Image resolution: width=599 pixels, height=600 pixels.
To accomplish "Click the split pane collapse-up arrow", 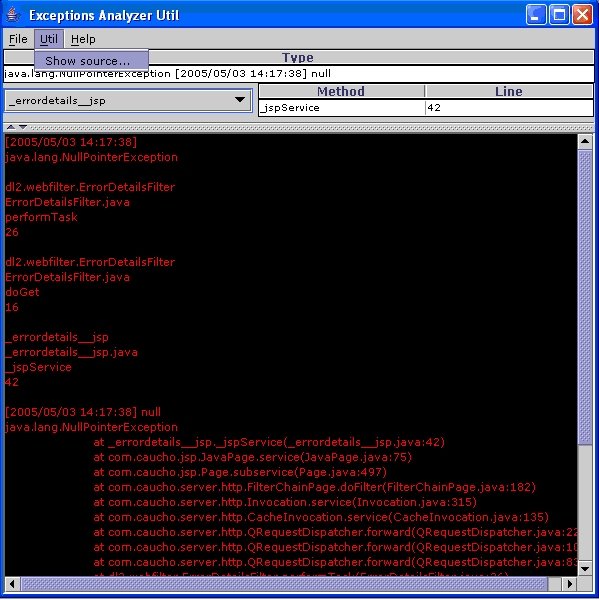I will [x=11, y=127].
